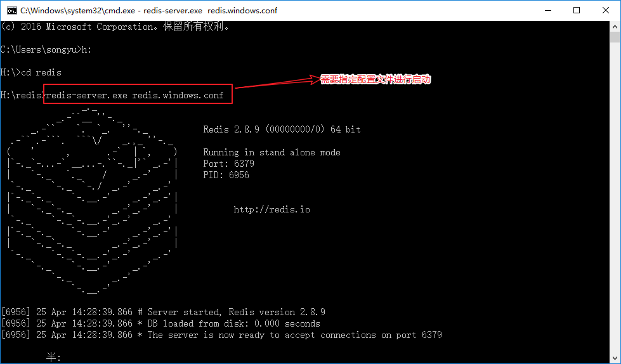Screen dimensions: 621x364
Task: Click the window title text cmd.exe
Action: click(x=149, y=11)
